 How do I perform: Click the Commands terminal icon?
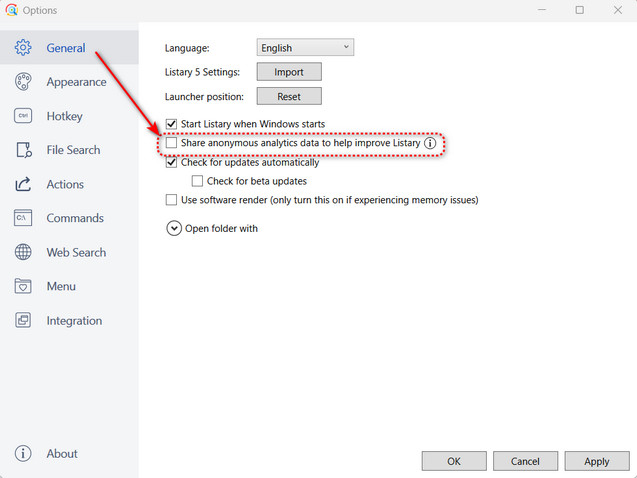[23, 218]
